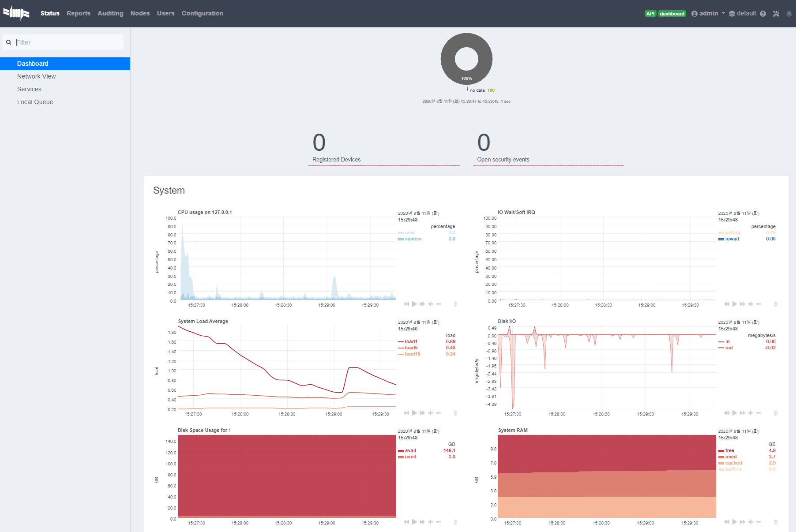Click resize handle of System RAM chart
Image resolution: width=796 pixels, height=532 pixels.
(x=775, y=522)
